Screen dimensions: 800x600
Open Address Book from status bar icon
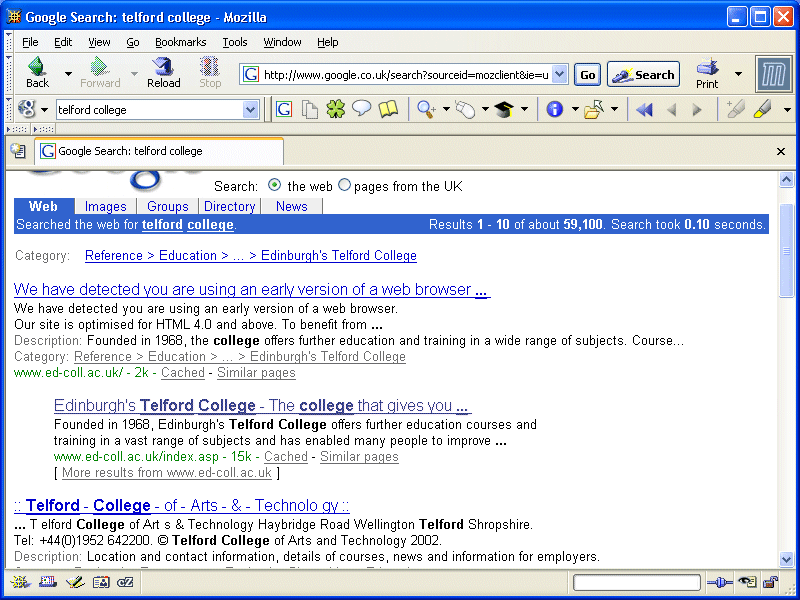click(x=101, y=582)
